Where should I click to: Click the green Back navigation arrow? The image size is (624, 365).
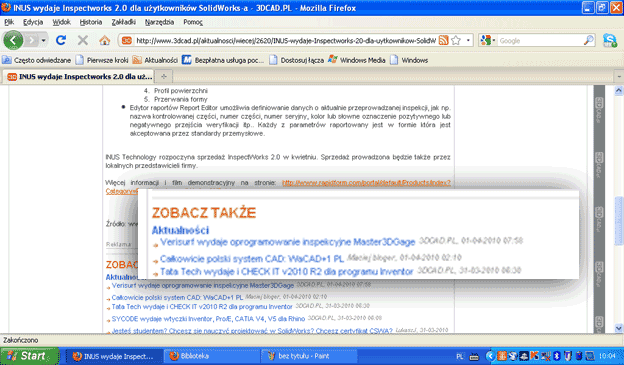pyautogui.click(x=13, y=40)
